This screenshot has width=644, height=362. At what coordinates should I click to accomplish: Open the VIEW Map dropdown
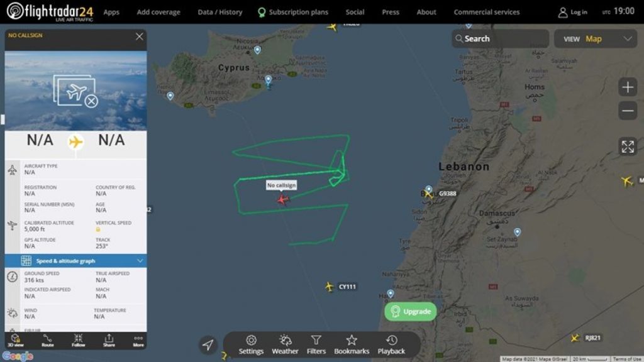[596, 39]
